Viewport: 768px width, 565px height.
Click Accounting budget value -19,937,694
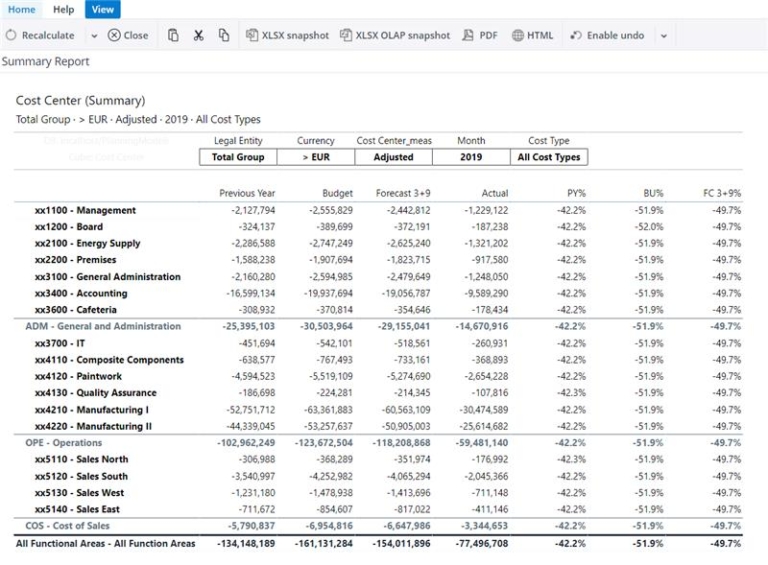click(x=328, y=293)
